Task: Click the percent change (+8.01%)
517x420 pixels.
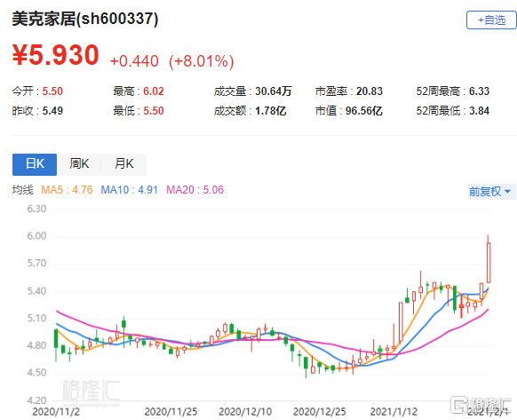Action: pyautogui.click(x=201, y=61)
